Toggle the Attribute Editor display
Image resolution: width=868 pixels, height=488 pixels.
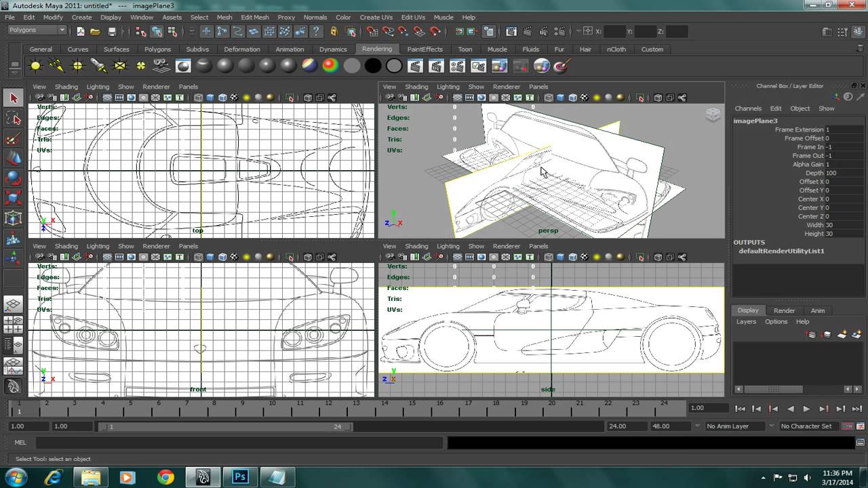pos(827,31)
